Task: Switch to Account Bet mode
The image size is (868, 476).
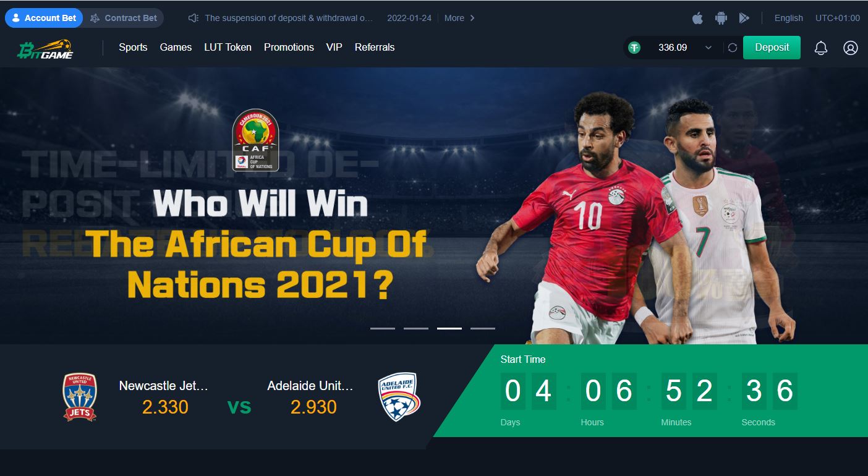Action: [x=44, y=18]
